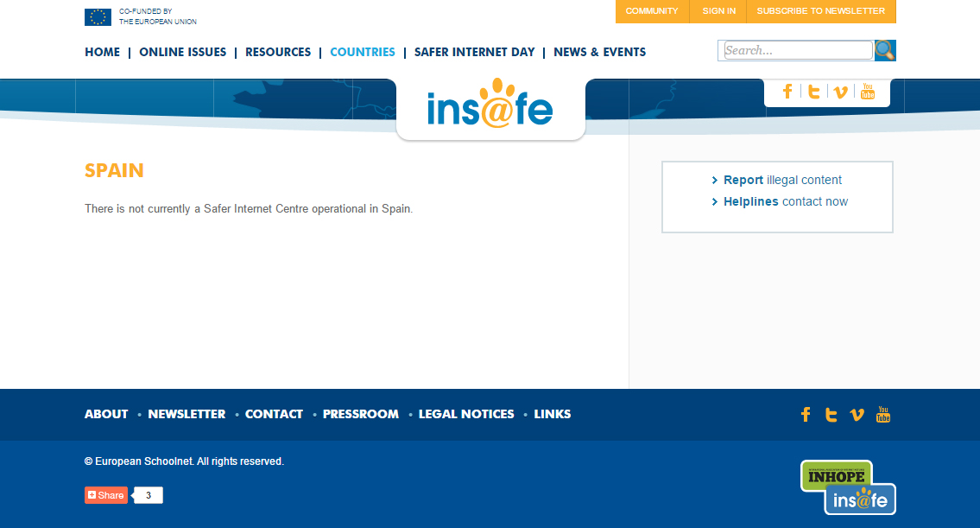The image size is (980, 528).
Task: Open the Online Issues menu
Action: click(182, 52)
